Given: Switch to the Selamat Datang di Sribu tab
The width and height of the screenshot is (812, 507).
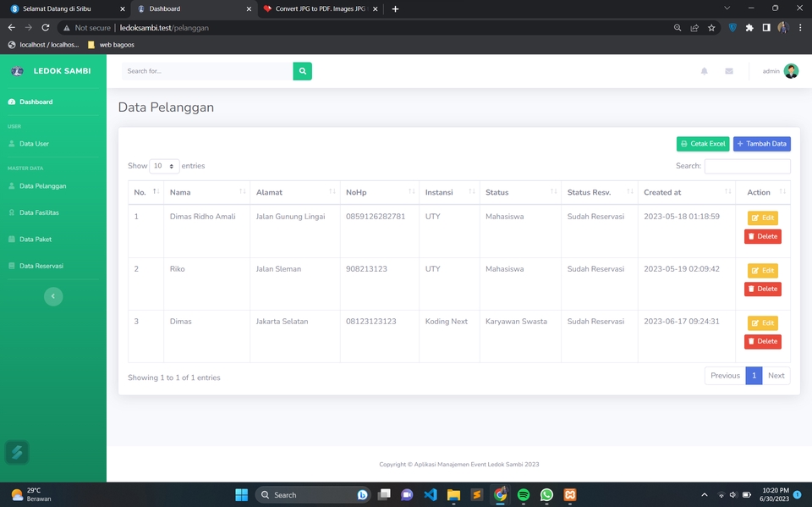Looking at the screenshot, I should [x=65, y=8].
